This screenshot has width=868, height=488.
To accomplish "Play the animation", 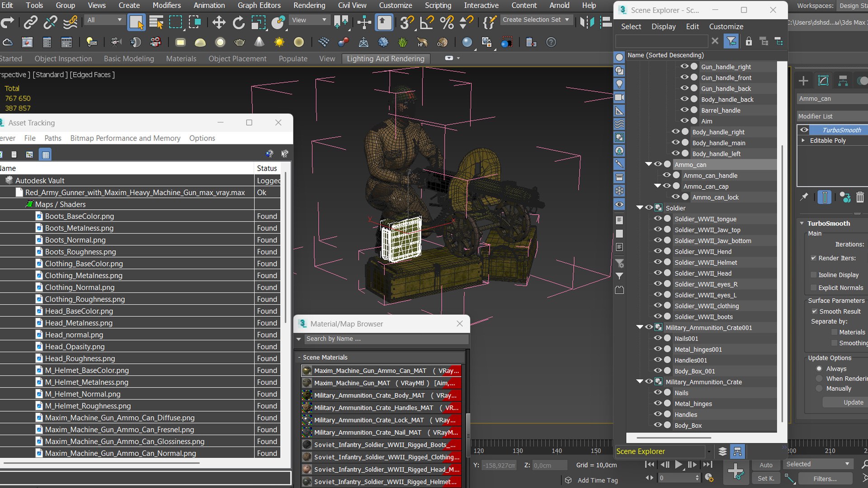I will [679, 465].
